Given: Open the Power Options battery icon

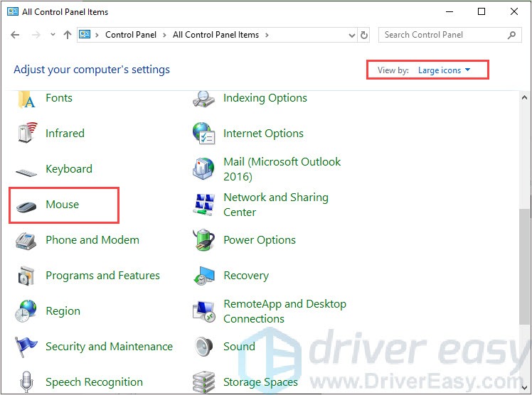Looking at the screenshot, I should tap(204, 240).
